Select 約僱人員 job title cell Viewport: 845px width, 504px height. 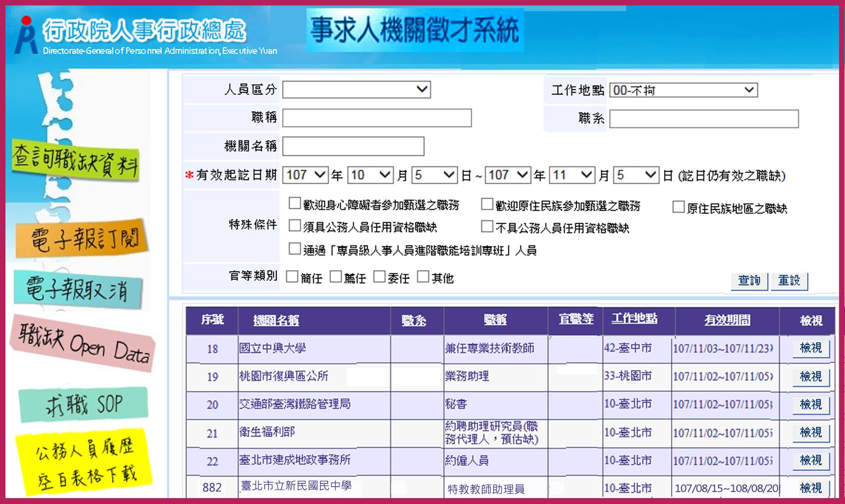point(496,461)
